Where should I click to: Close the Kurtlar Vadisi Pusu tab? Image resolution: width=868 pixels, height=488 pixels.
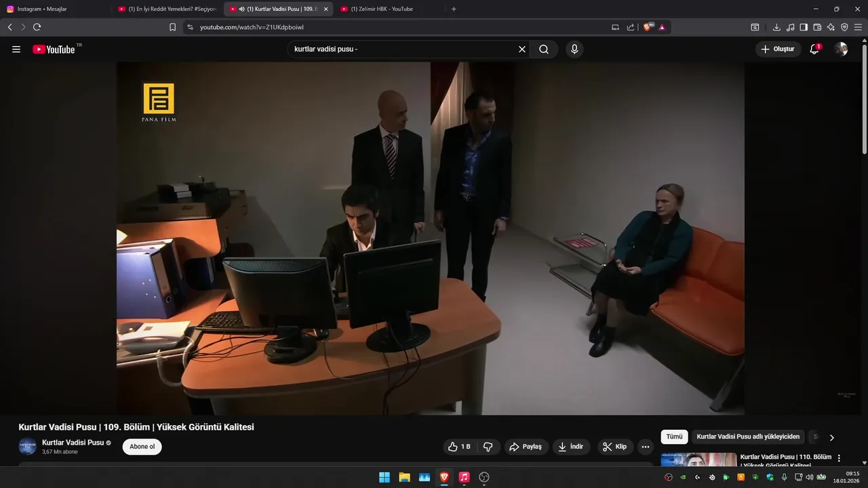[325, 9]
